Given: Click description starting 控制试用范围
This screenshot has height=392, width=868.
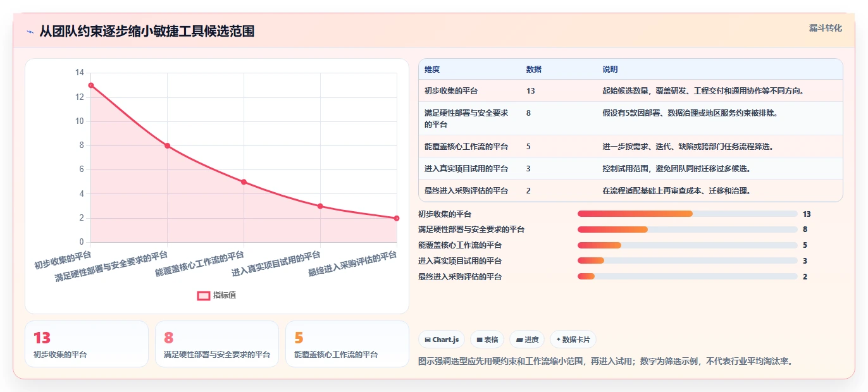Looking at the screenshot, I should (x=677, y=169).
